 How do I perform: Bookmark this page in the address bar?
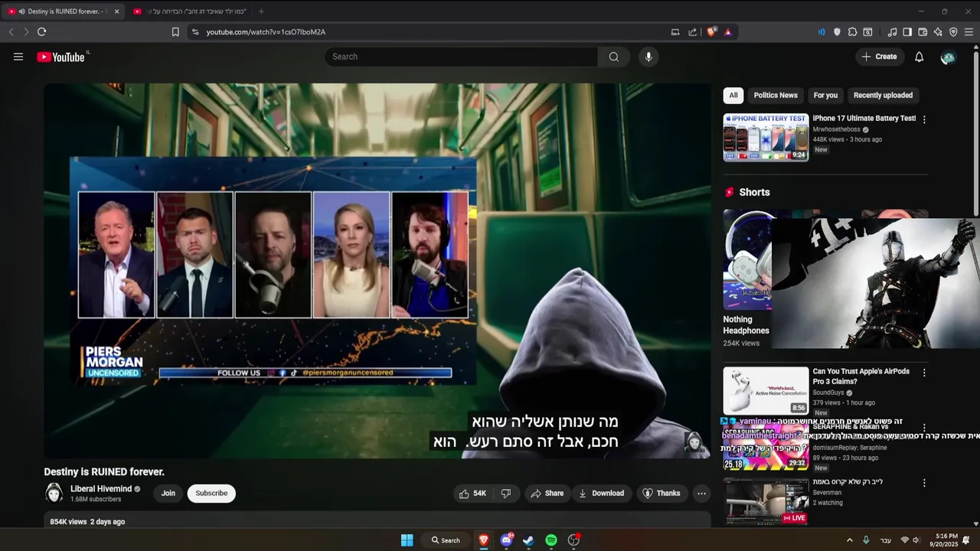(175, 32)
